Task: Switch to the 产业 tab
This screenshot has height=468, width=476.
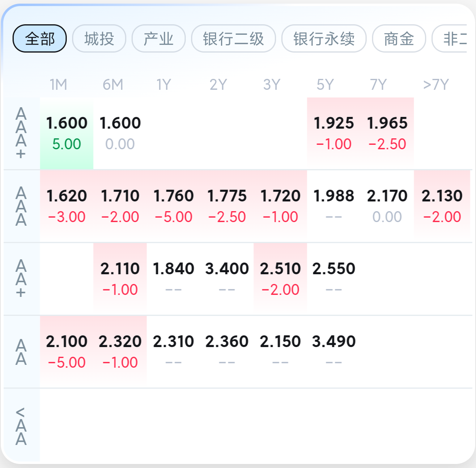Action: (x=159, y=38)
